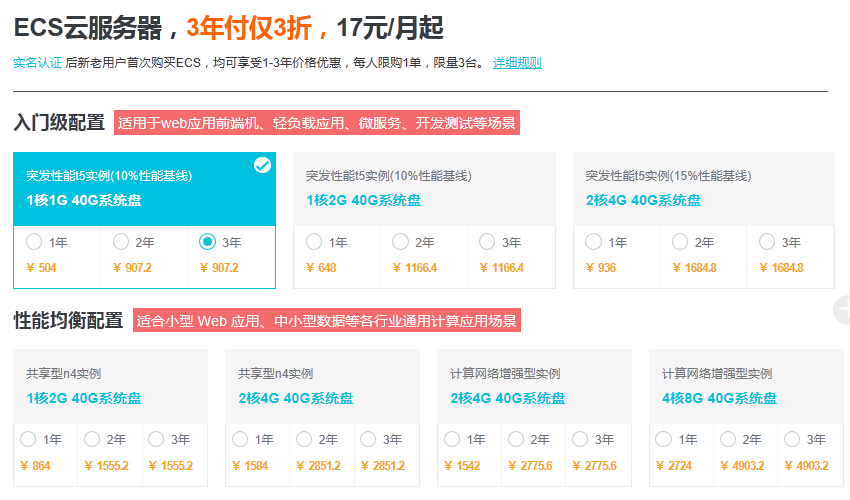Select the checked 3年 option for 1核1G
The image size is (850, 500).
pos(208,242)
